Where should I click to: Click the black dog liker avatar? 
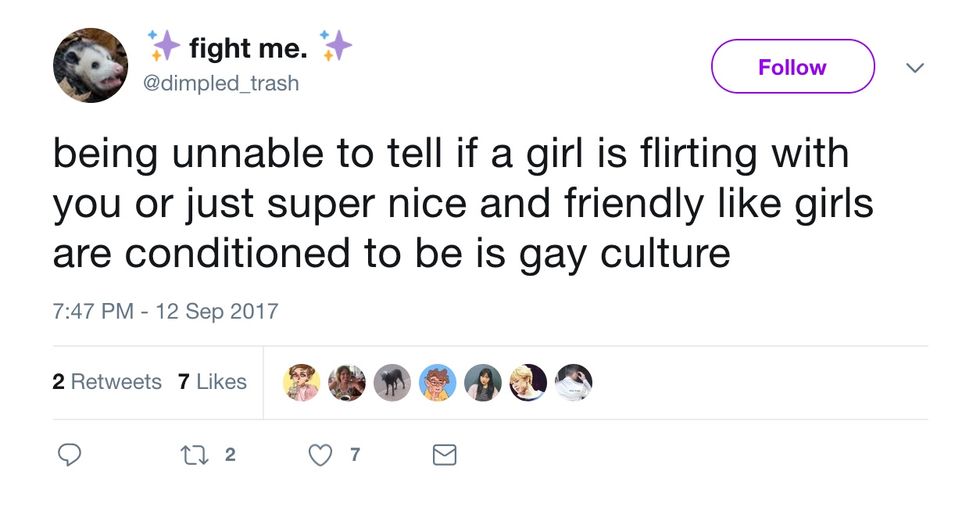[392, 382]
